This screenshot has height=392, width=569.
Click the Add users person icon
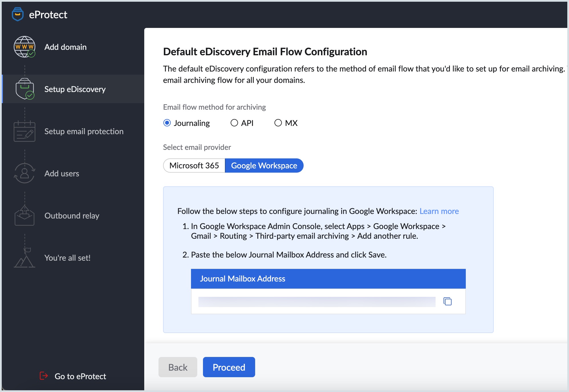tap(25, 173)
